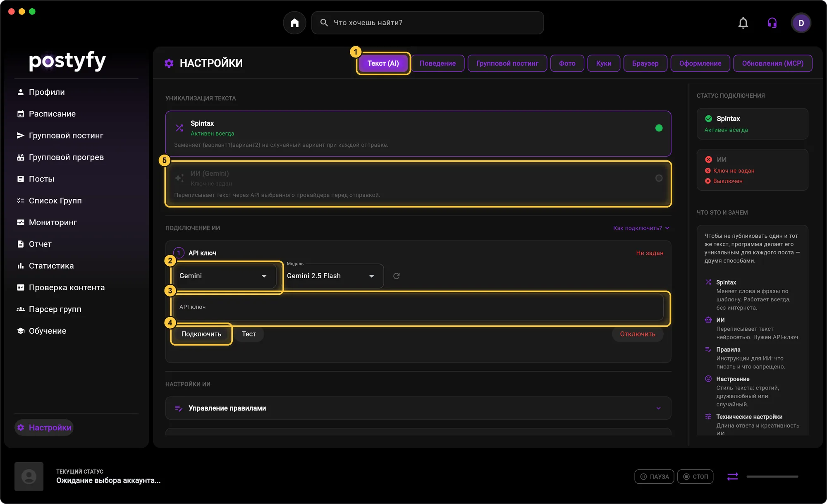
Task: Open Список Групп sidebar item
Action: [49, 201]
